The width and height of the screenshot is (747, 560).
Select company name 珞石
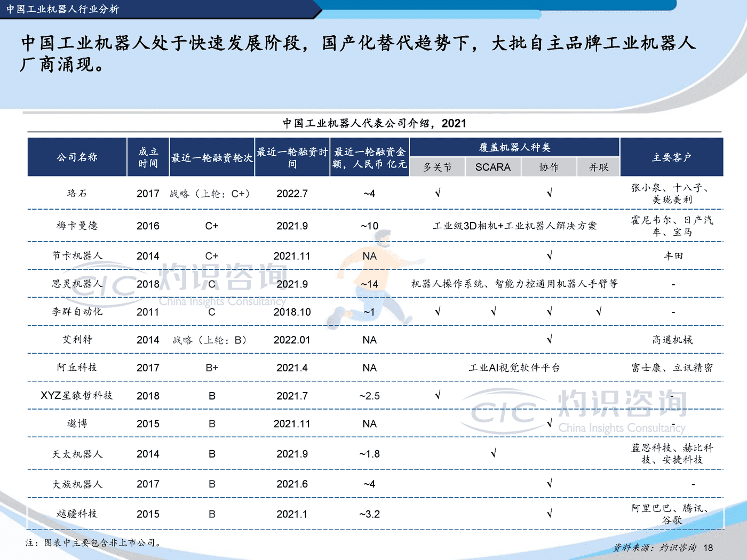click(x=77, y=193)
